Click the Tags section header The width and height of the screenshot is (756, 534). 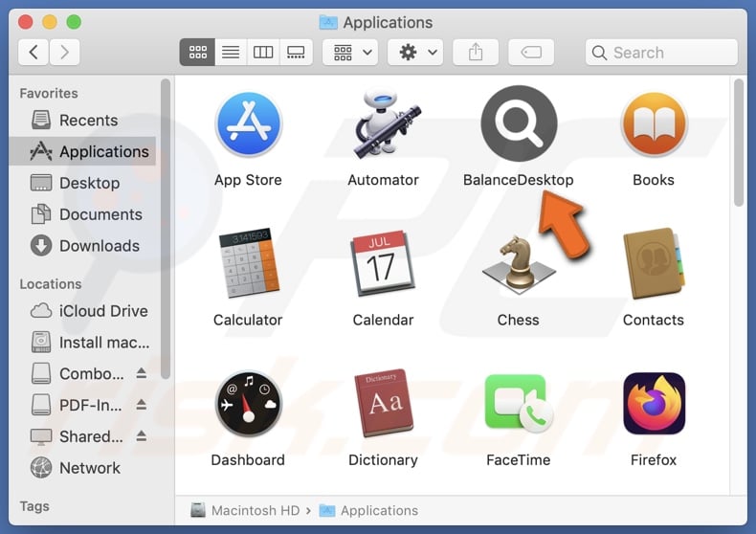tap(34, 506)
